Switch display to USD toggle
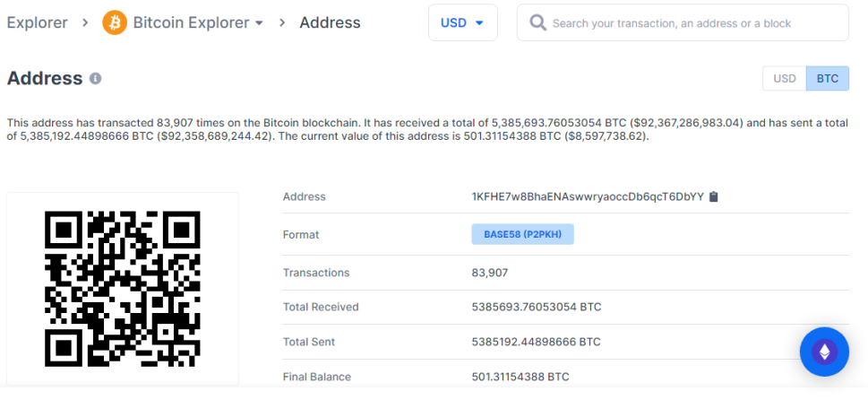This screenshot has width=868, height=400. click(785, 79)
